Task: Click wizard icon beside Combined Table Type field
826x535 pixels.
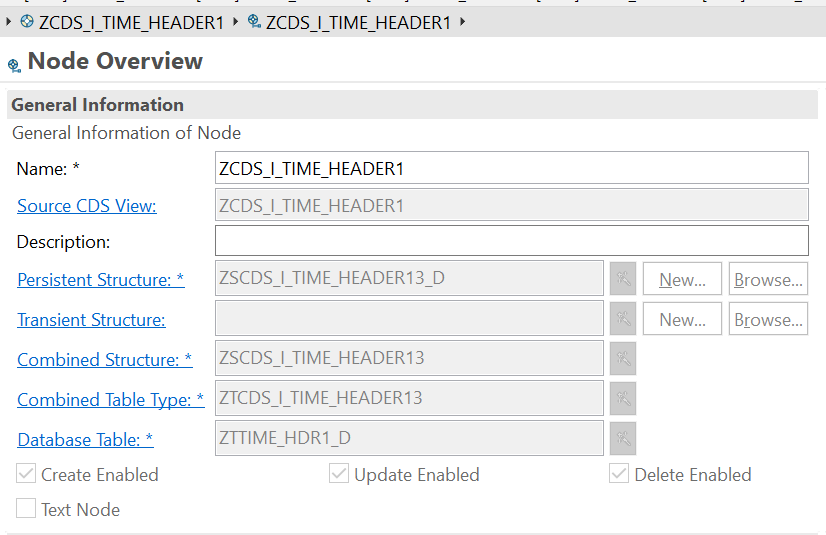Action: coord(623,398)
